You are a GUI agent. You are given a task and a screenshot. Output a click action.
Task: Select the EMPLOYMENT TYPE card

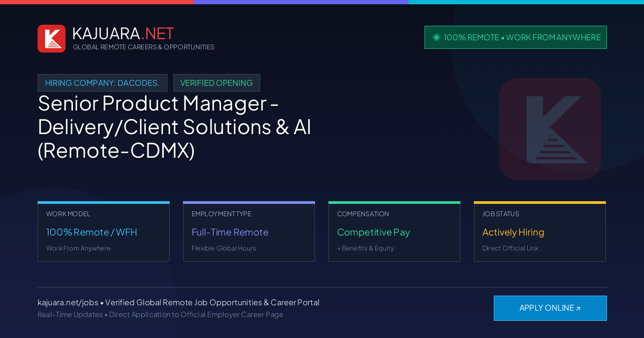tap(249, 232)
